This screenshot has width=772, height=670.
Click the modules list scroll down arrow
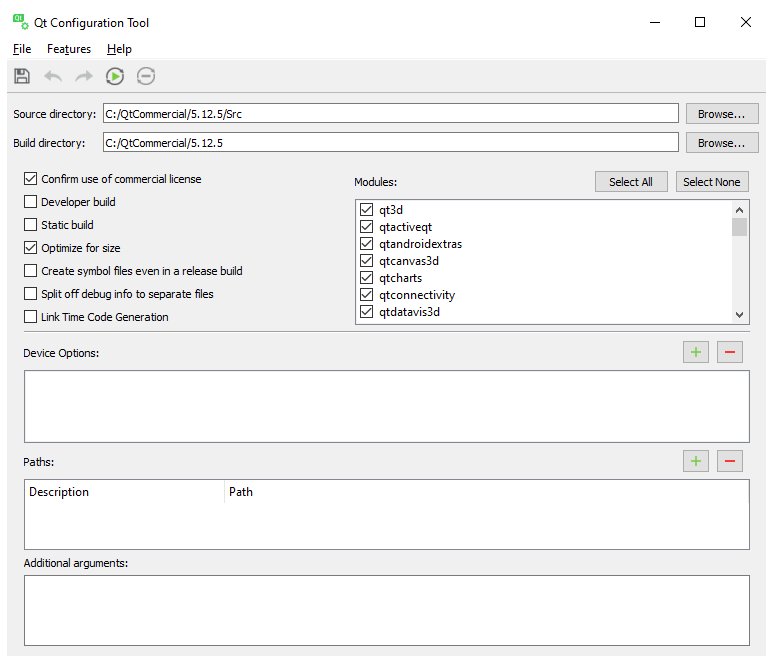[x=739, y=315]
